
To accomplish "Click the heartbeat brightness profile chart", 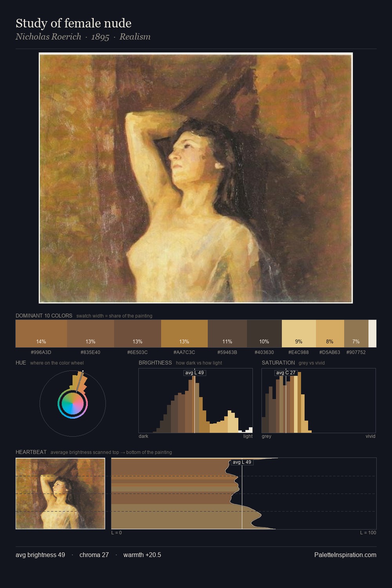I will point(244,494).
